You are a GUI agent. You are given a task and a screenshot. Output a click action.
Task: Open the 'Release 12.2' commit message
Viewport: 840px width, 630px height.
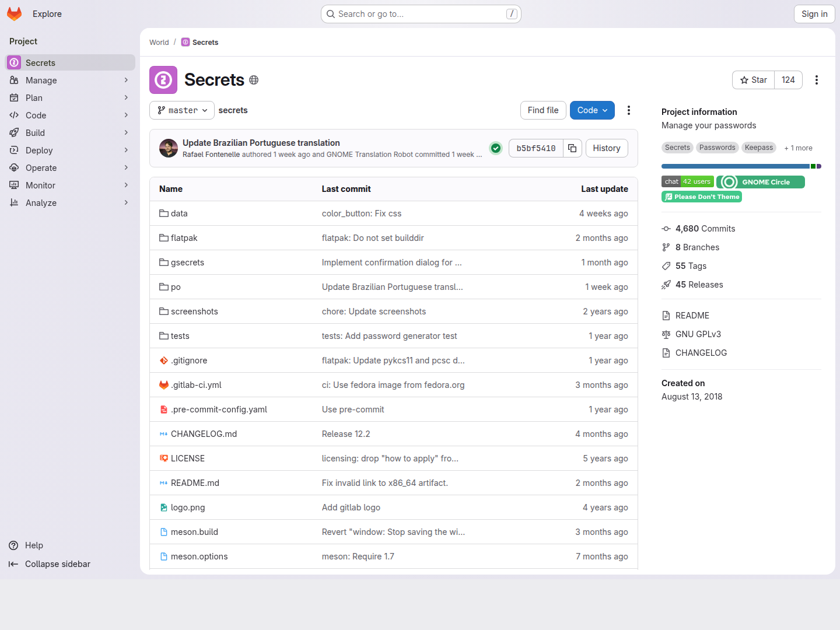346,434
